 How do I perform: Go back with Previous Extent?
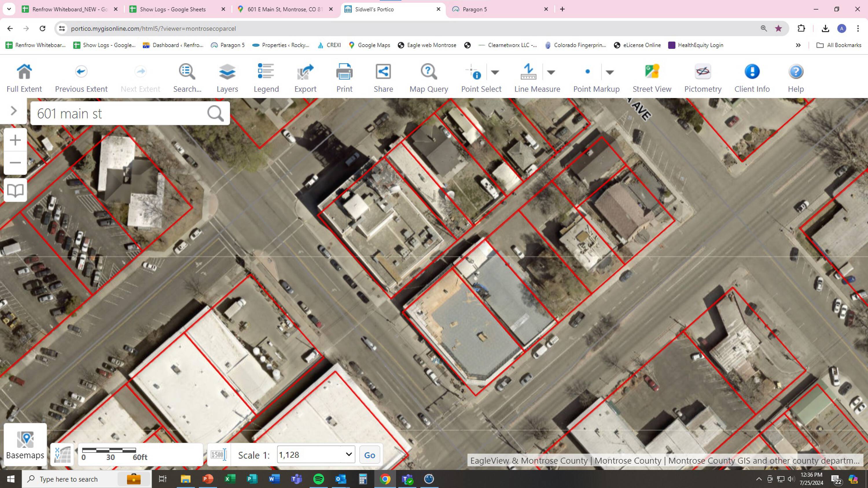(81, 78)
